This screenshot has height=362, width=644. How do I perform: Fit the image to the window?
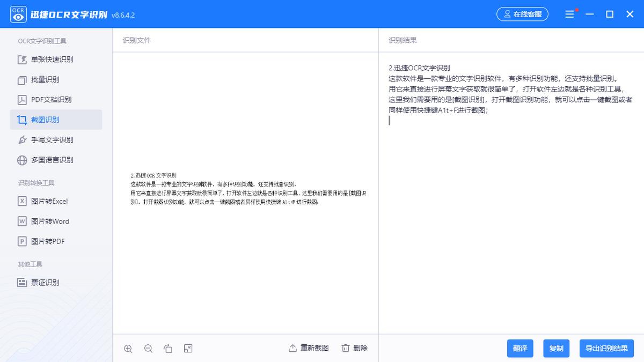188,348
